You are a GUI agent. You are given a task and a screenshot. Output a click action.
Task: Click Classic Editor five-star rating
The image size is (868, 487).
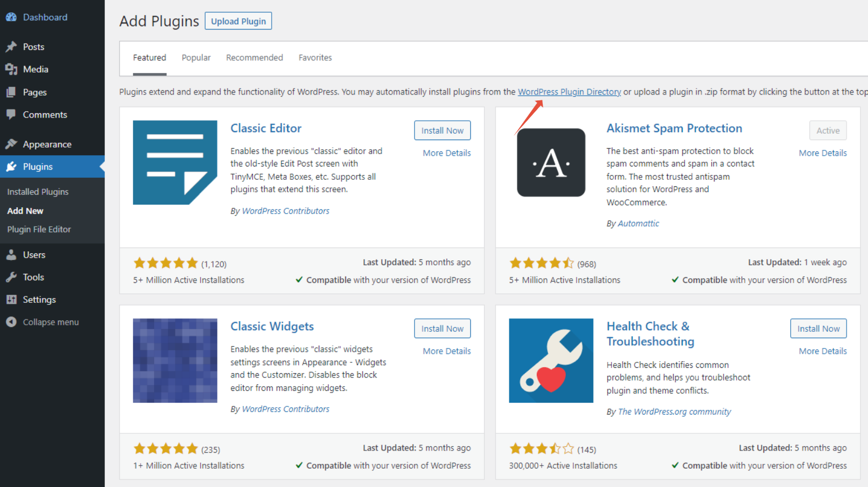point(166,263)
